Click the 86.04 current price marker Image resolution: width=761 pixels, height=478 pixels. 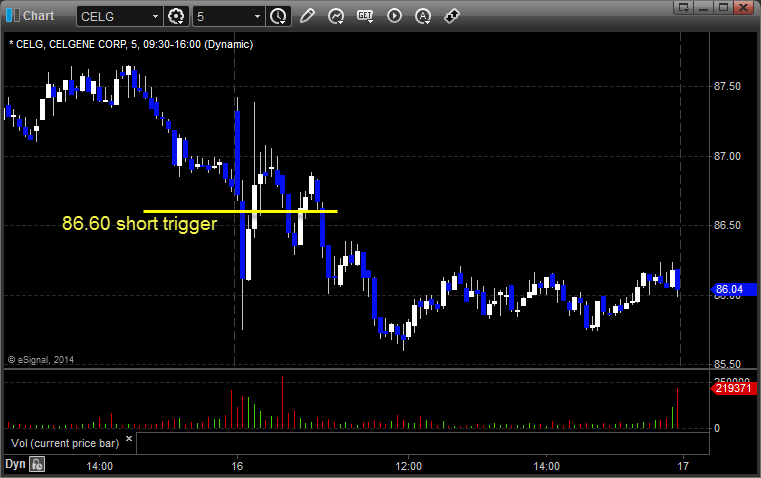click(x=733, y=290)
